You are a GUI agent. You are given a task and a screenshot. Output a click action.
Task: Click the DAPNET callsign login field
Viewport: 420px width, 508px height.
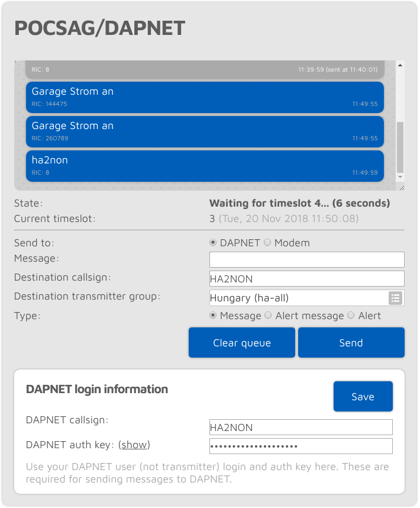(301, 427)
